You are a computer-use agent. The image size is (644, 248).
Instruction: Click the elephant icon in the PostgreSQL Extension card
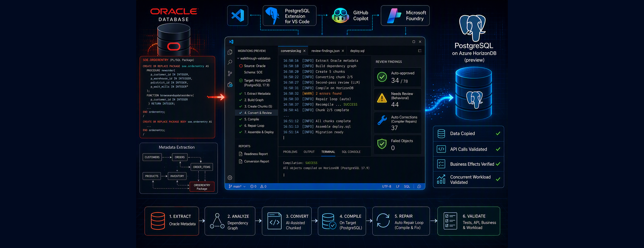point(272,15)
